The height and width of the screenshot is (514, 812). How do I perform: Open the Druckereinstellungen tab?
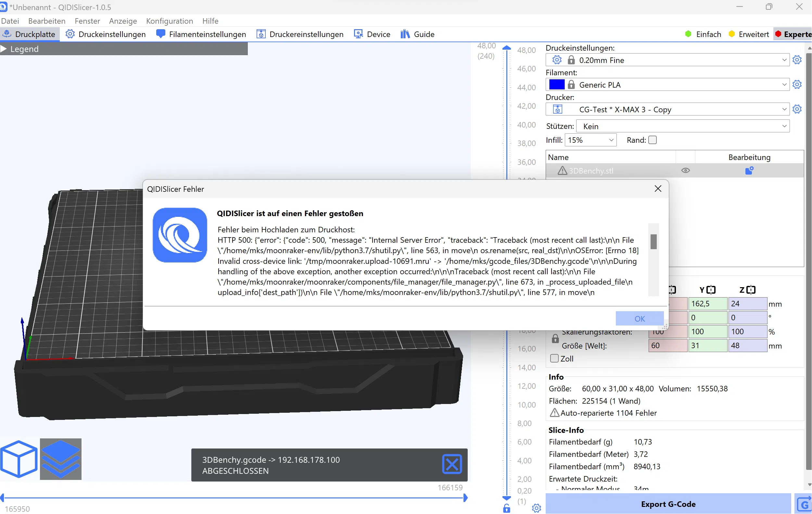300,34
